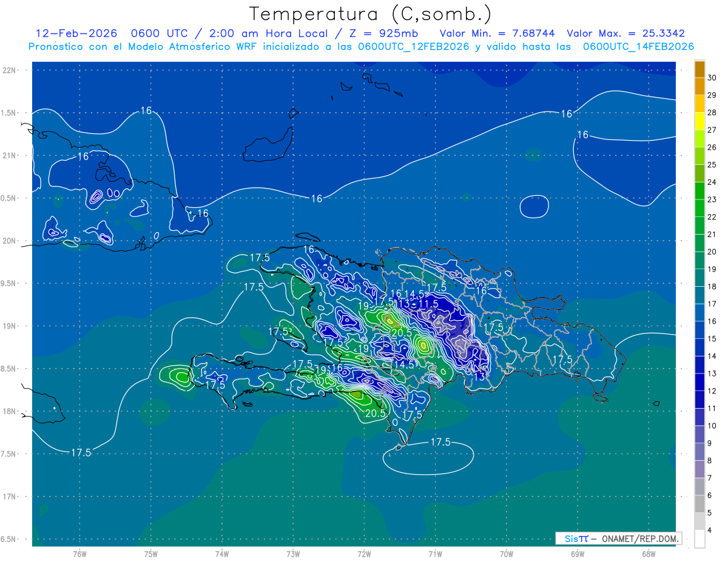Viewport: 728px width, 562px height.
Task: Click the '72W' longitude tick label
Action: [364, 554]
